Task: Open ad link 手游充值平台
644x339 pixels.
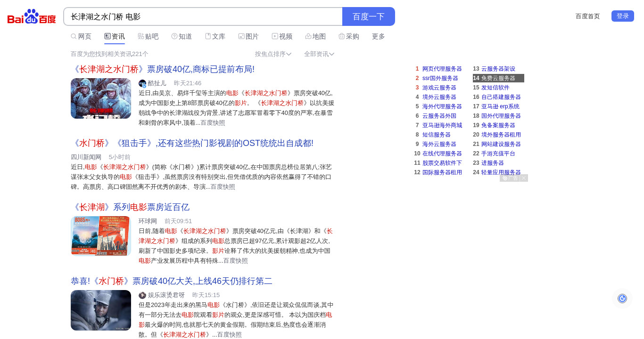Action: (x=498, y=153)
